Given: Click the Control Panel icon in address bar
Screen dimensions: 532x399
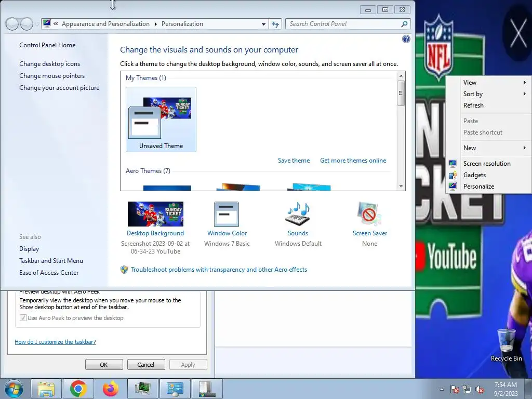Looking at the screenshot, I should tap(47, 23).
